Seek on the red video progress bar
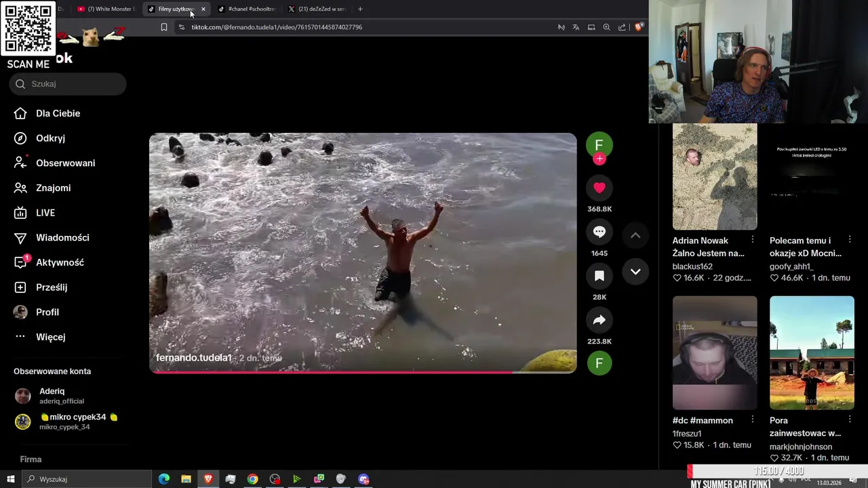 coord(363,371)
